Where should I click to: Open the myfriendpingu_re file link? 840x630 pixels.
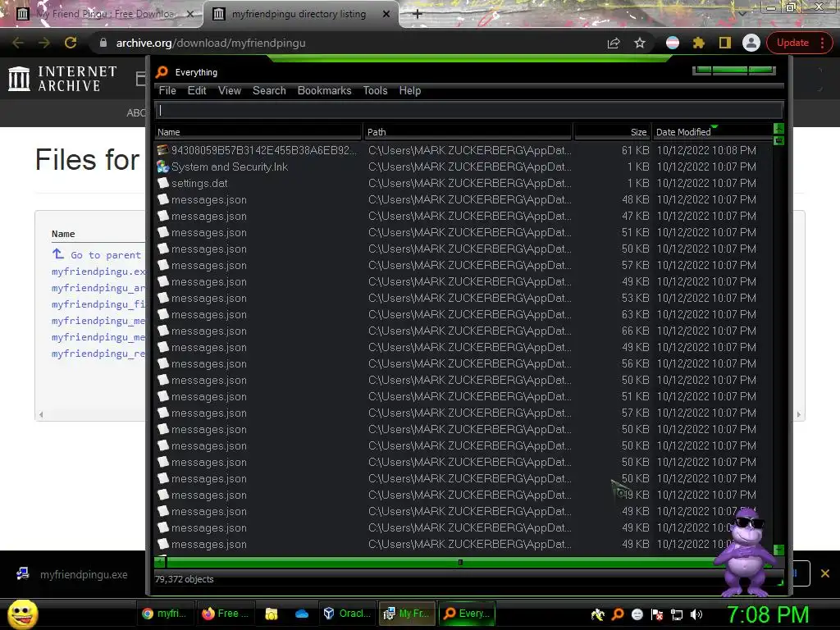click(x=98, y=354)
